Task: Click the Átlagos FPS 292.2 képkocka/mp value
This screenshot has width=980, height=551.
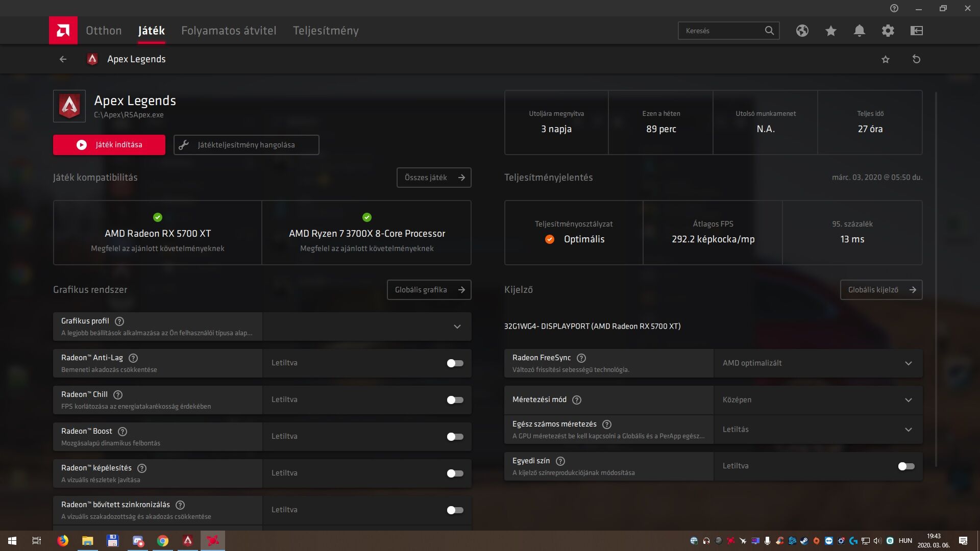Action: point(713,239)
